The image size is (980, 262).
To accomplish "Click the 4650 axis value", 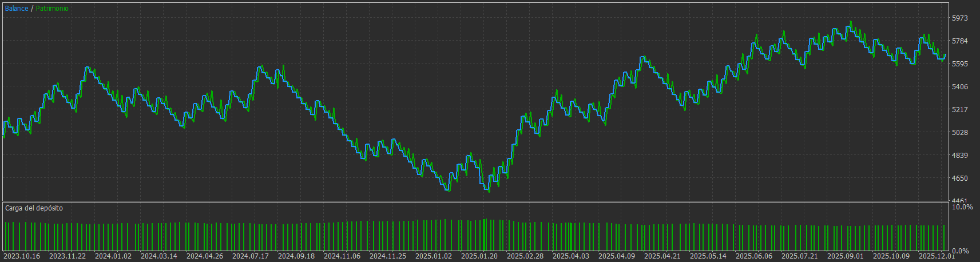I will click(x=960, y=178).
